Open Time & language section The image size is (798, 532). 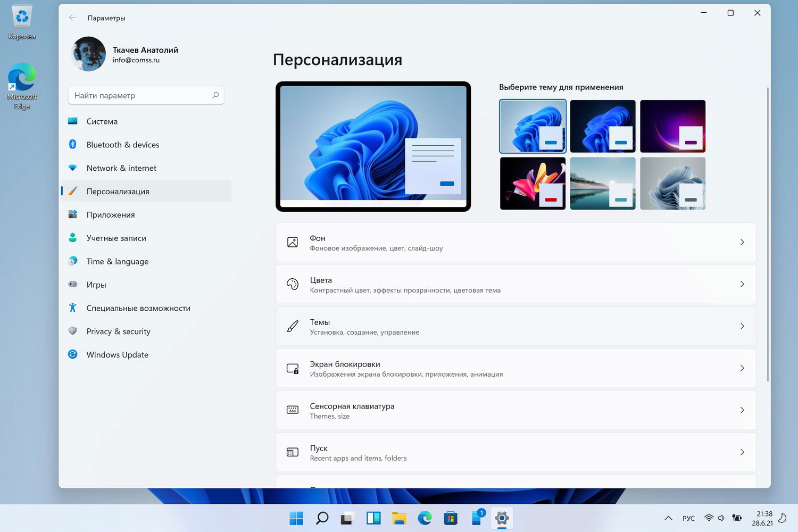tap(146, 261)
